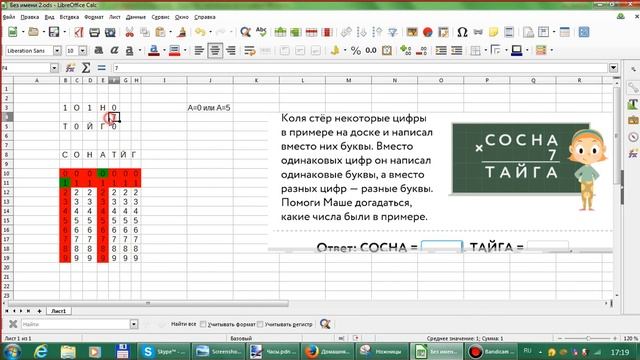Click the background color swatch

pyautogui.click(x=175, y=50)
